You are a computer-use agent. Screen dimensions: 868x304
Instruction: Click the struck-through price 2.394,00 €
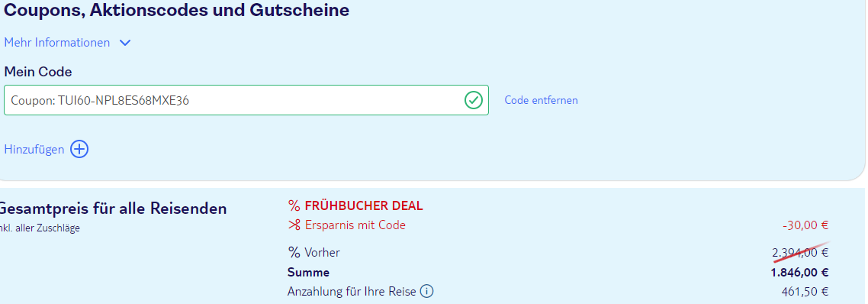800,252
